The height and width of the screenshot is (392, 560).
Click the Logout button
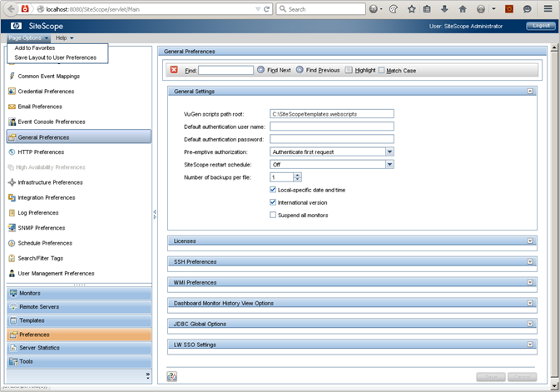click(x=541, y=26)
